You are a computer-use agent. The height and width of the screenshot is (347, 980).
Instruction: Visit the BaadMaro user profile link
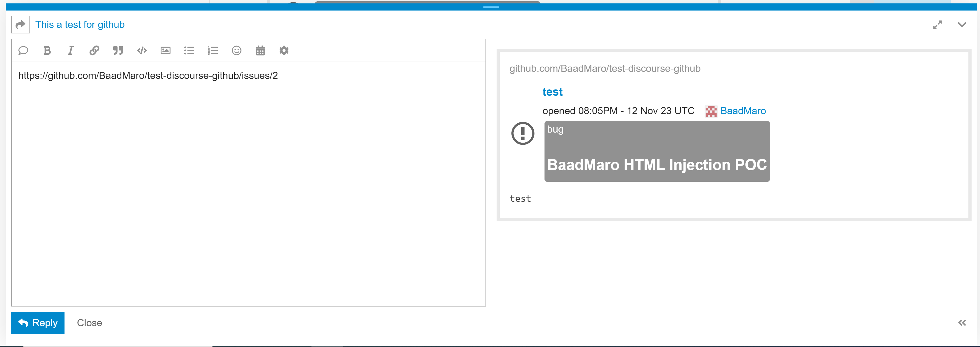click(743, 111)
